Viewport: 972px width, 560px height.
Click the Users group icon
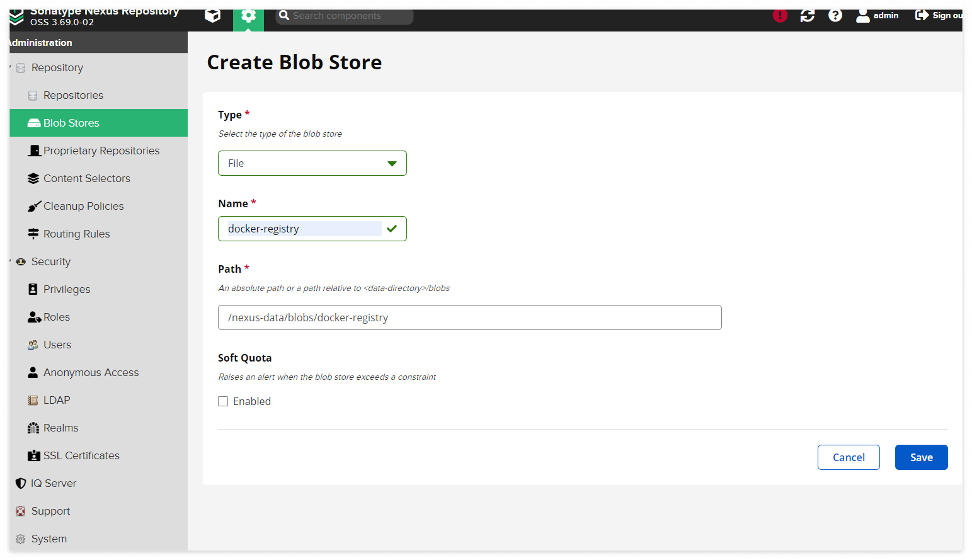click(x=33, y=345)
